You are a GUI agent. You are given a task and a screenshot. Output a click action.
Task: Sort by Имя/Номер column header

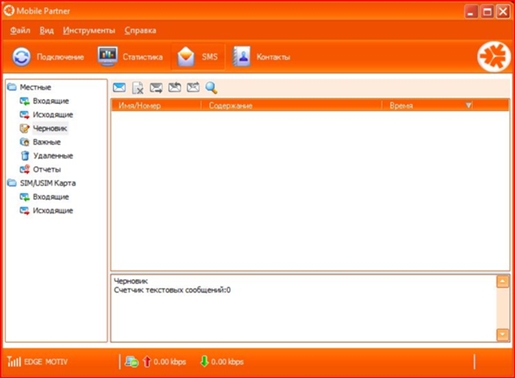(156, 106)
